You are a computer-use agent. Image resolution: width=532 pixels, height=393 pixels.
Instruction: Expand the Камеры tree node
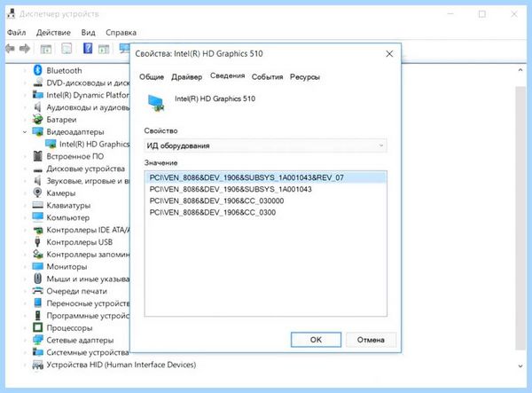(25, 193)
